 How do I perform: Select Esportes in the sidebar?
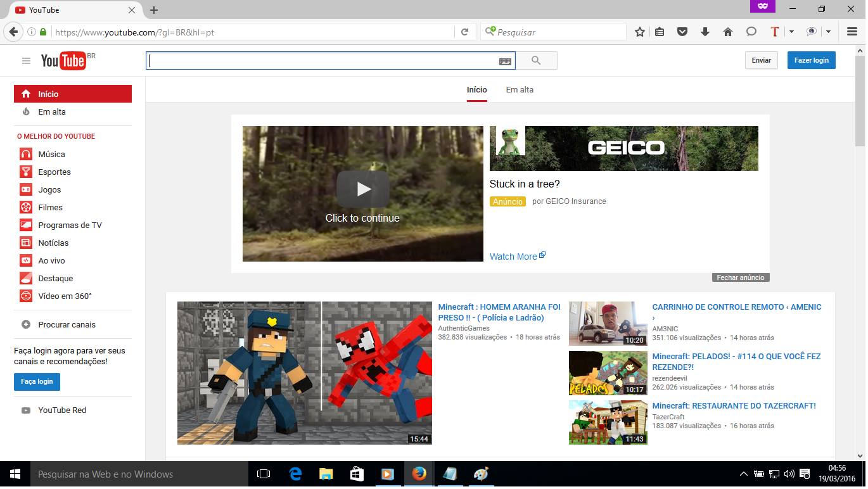54,172
